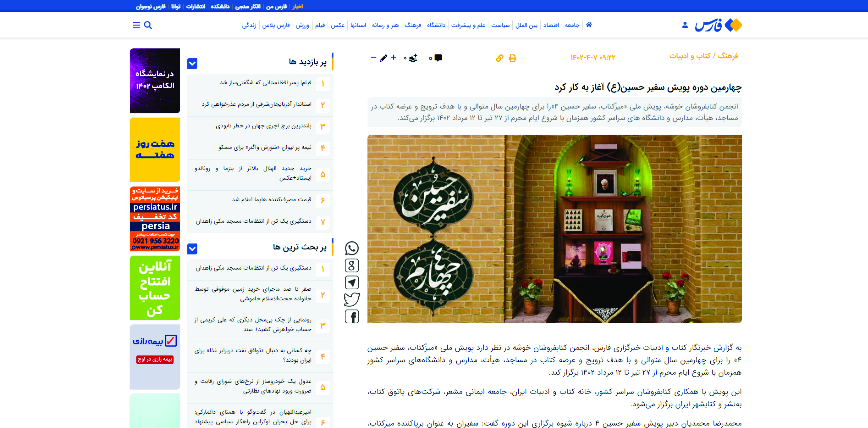This screenshot has width=868, height=428.
Task: Collapse the پر بحث ترین ها section
Action: (192, 249)
